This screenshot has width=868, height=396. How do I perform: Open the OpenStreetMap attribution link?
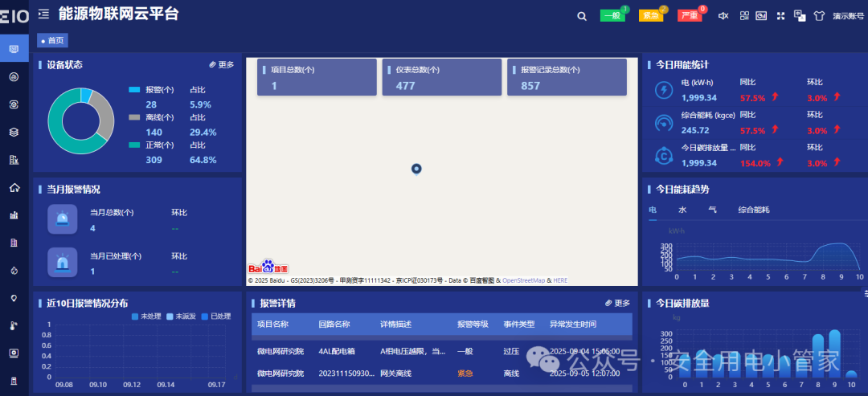point(524,280)
